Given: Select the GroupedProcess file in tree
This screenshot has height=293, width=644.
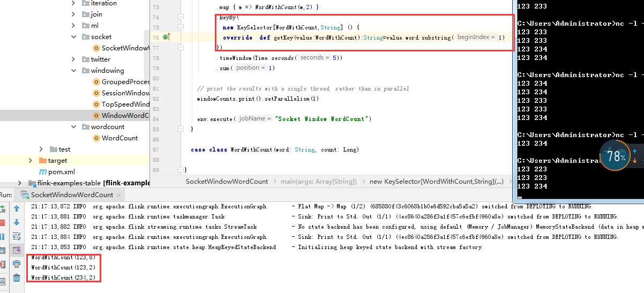Looking at the screenshot, I should pos(121,82).
